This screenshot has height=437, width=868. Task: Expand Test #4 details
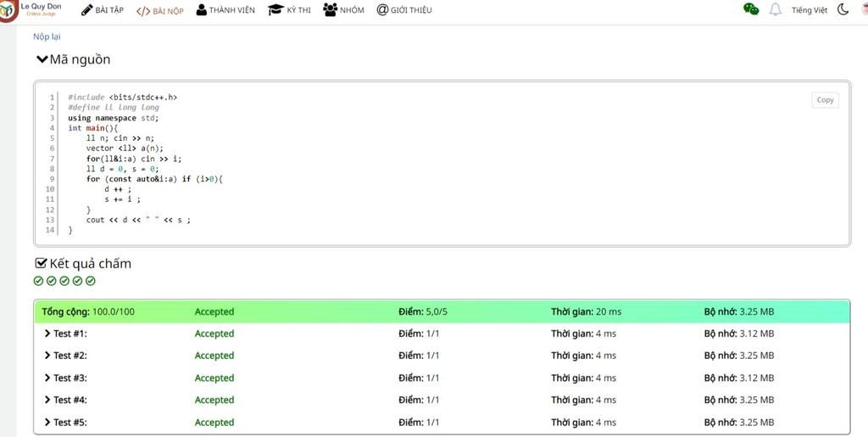click(x=65, y=400)
